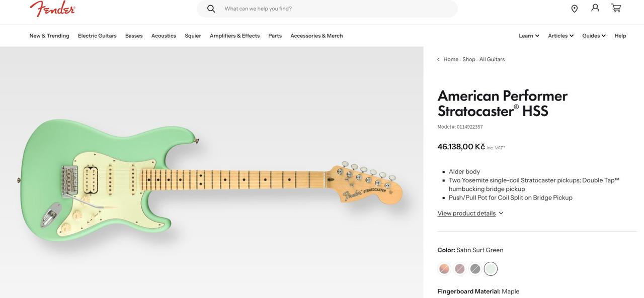This screenshot has width=644, height=298.
Task: Go to Amplifiers & Effects
Action: click(x=234, y=36)
